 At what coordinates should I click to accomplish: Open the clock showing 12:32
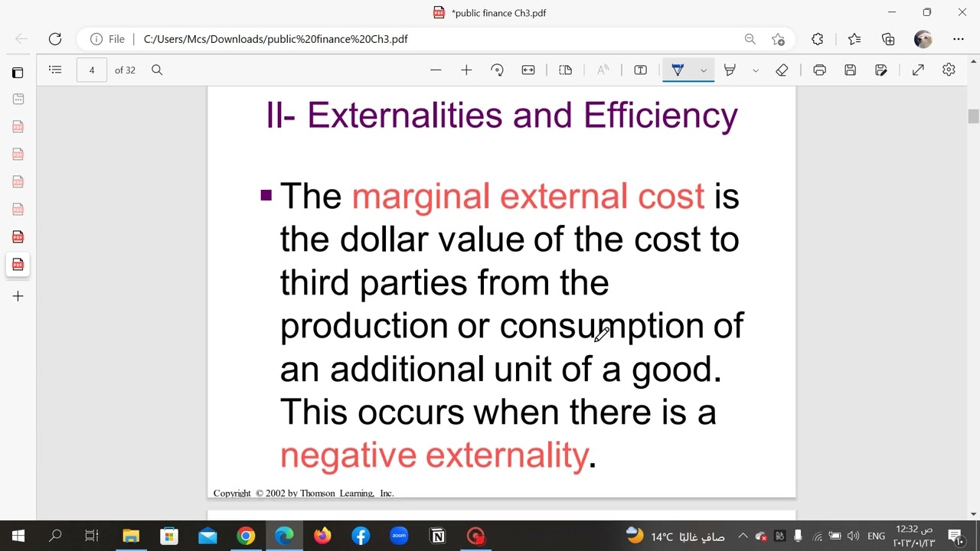pyautogui.click(x=914, y=536)
